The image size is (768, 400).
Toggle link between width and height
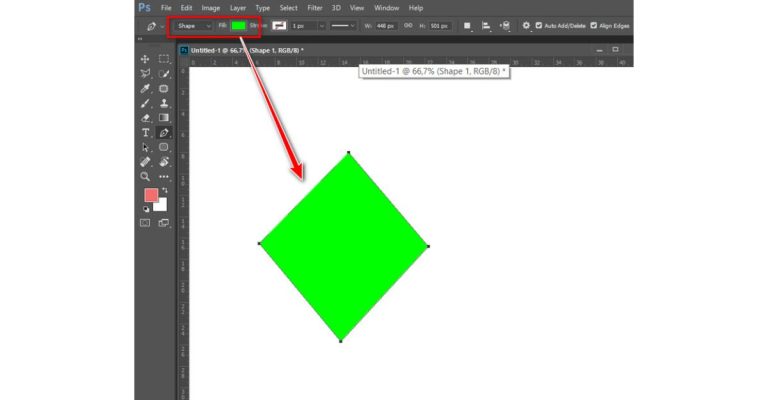point(408,25)
